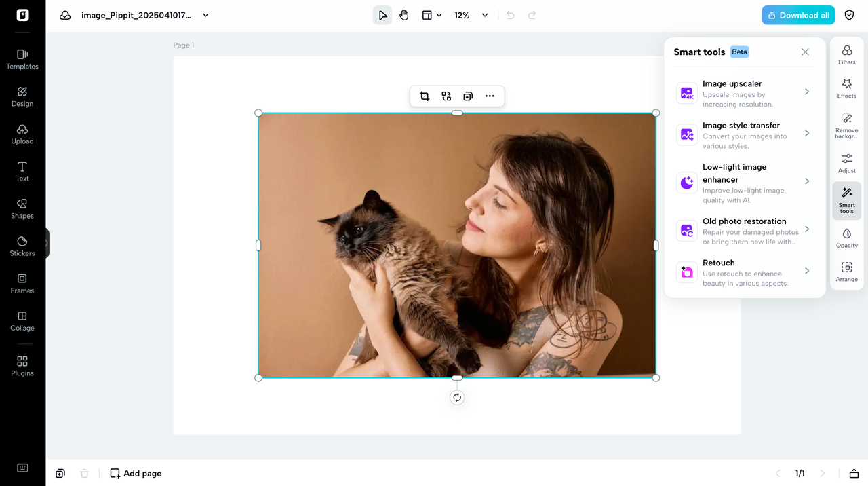Go to previous page arrow

(x=778, y=473)
